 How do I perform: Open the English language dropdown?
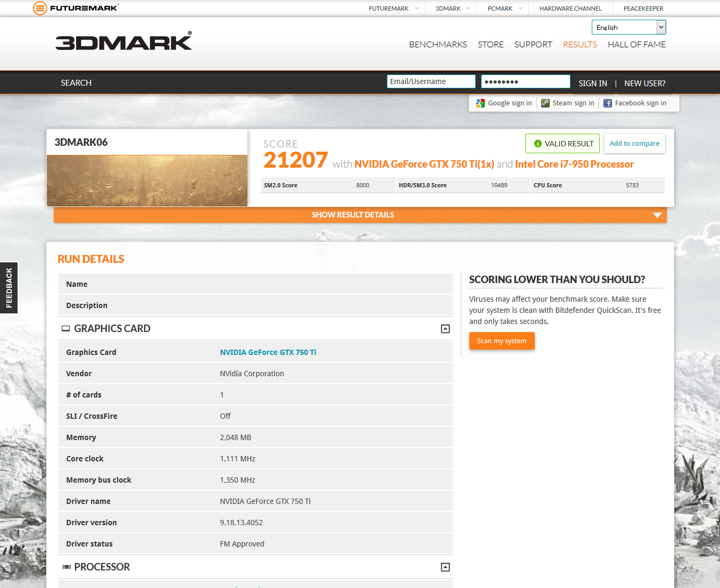(x=629, y=27)
